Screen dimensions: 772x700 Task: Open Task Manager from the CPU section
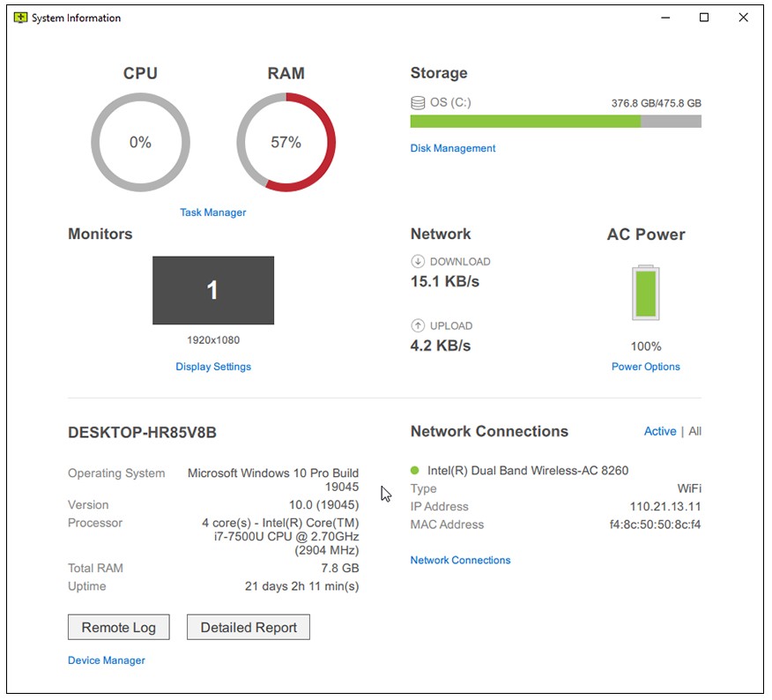(x=212, y=212)
